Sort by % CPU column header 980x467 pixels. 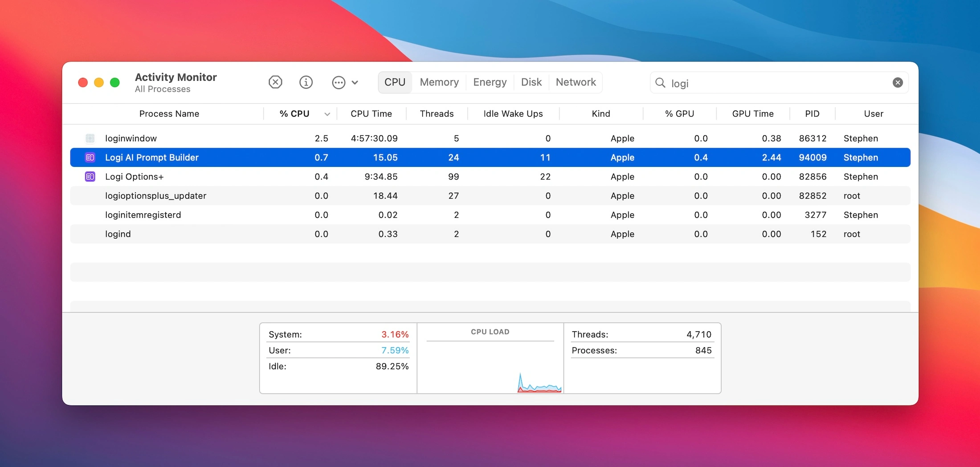coord(294,114)
